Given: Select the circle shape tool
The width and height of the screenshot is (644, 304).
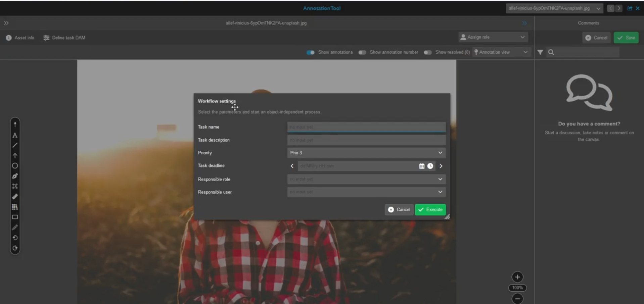Looking at the screenshot, I should (15, 166).
